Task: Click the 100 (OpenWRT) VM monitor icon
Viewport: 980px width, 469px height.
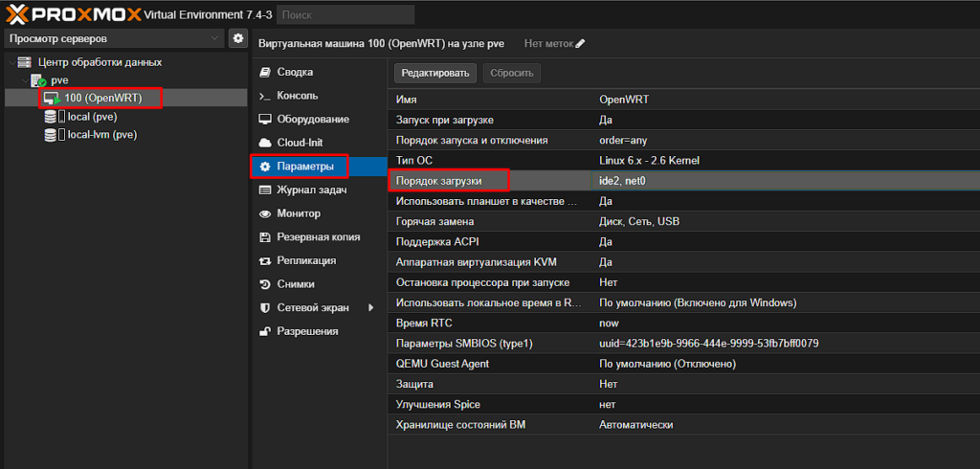Action: coord(52,99)
